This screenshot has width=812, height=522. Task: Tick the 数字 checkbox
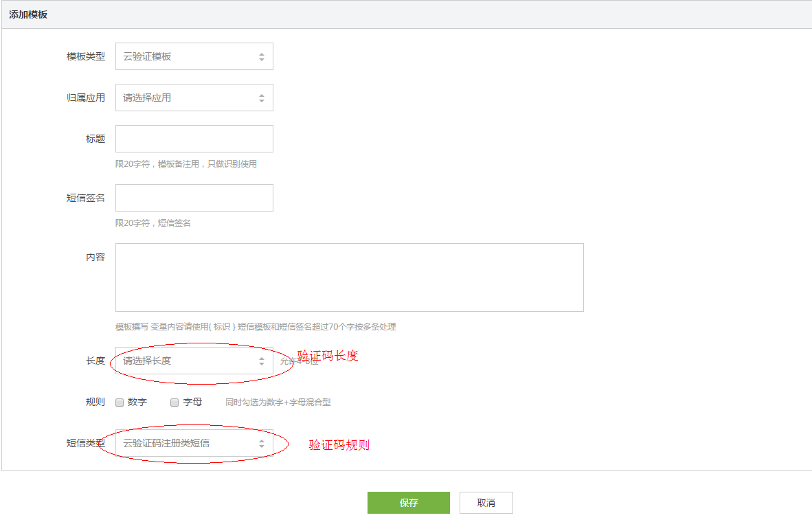[120, 402]
